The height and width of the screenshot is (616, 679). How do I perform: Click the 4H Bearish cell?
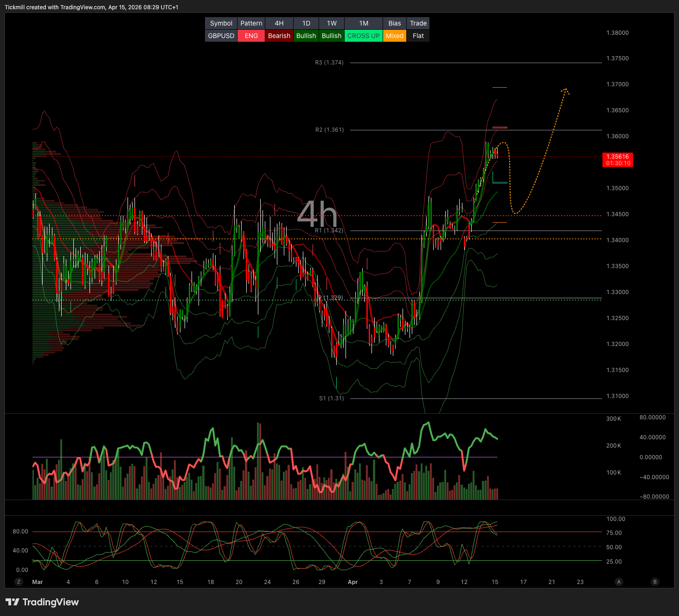pyautogui.click(x=279, y=36)
